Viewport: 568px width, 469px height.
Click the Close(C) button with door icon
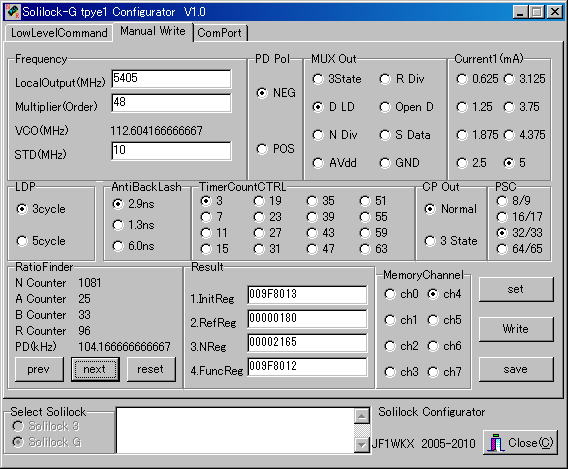point(520,443)
